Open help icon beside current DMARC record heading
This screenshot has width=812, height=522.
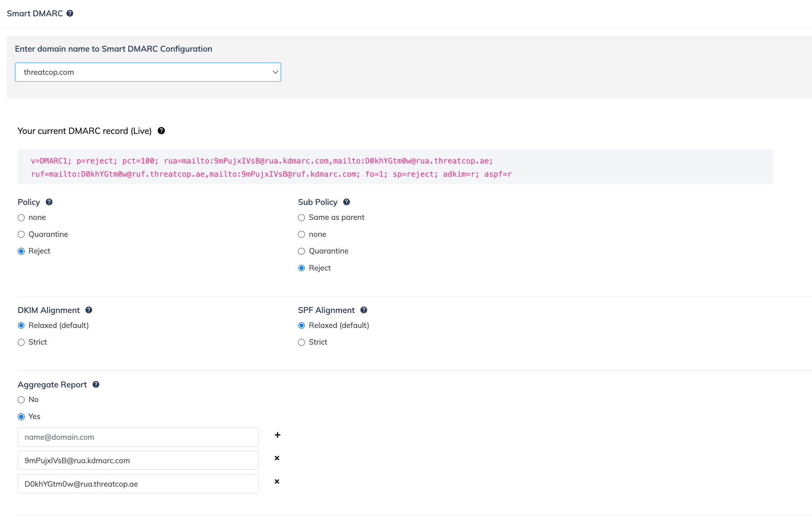[x=161, y=131]
